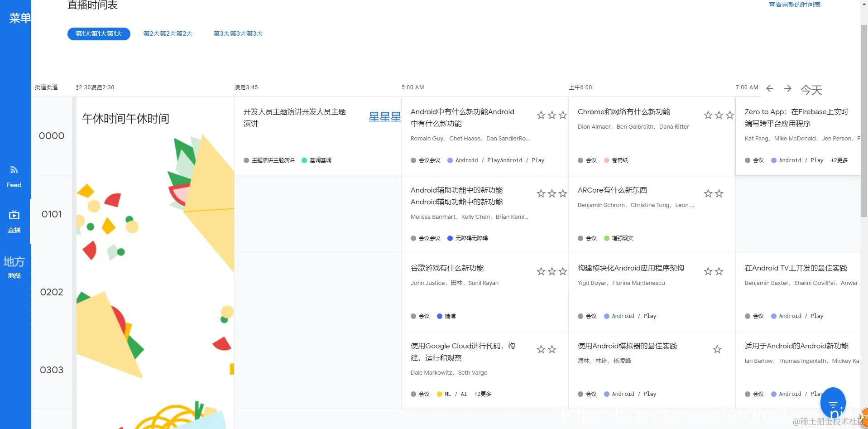
Task: Click the left arrow to view earlier sessions
Action: (769, 89)
